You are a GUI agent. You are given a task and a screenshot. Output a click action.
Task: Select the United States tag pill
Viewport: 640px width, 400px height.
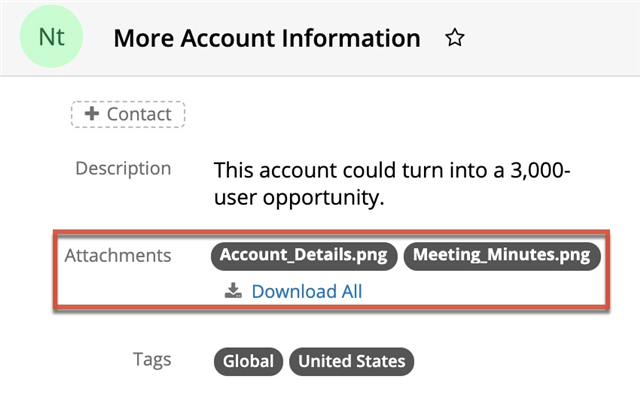tap(351, 361)
